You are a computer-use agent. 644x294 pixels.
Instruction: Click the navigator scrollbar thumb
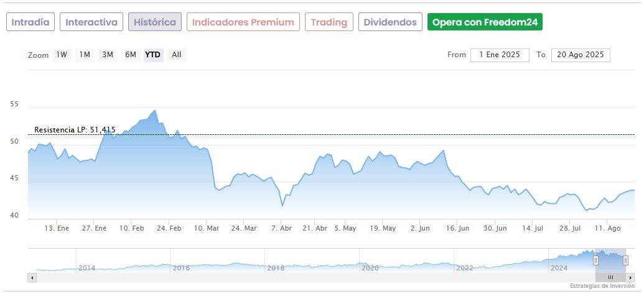610,277
